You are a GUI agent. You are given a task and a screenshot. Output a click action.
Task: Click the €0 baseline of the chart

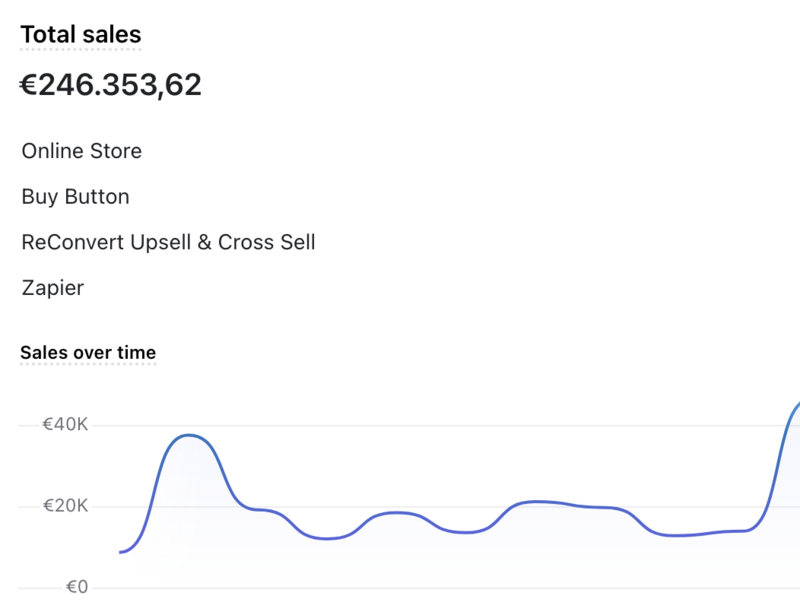point(444,588)
